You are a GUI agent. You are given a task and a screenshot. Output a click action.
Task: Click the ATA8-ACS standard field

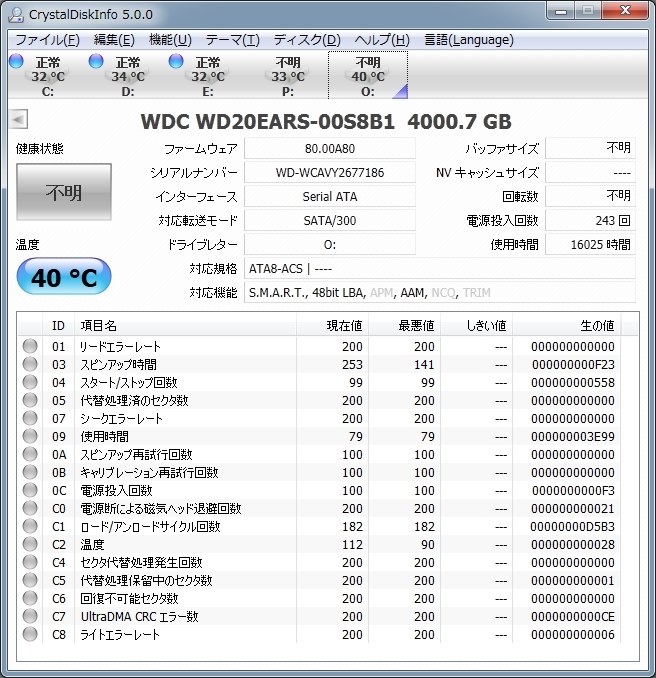pos(440,269)
